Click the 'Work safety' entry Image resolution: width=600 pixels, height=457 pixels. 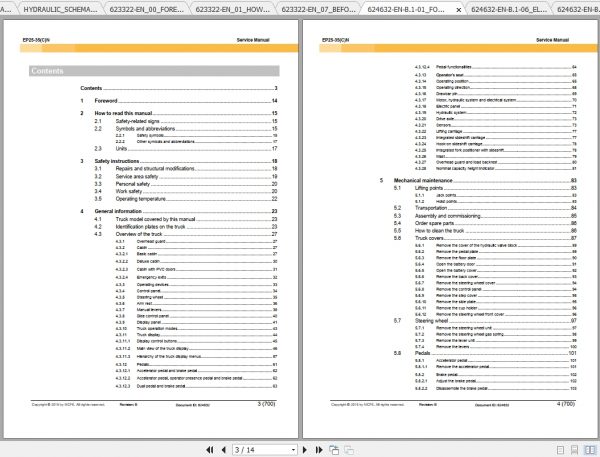click(x=129, y=191)
